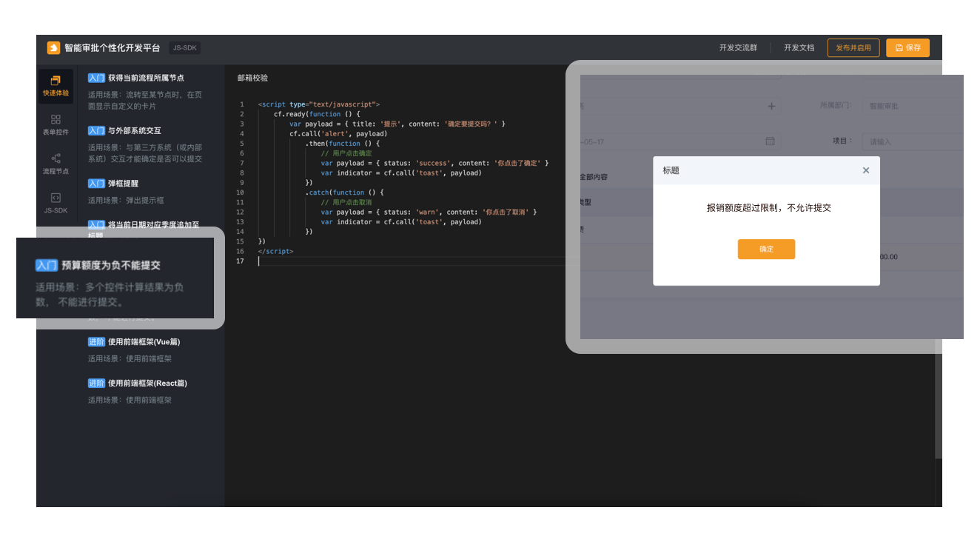The height and width of the screenshot is (536, 980).
Task: Click the description 适用场景：弹出提示框
Action: (126, 200)
